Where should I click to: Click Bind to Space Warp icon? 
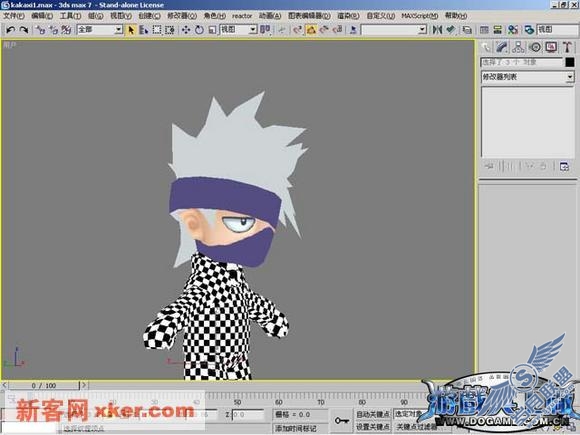[x=66, y=30]
